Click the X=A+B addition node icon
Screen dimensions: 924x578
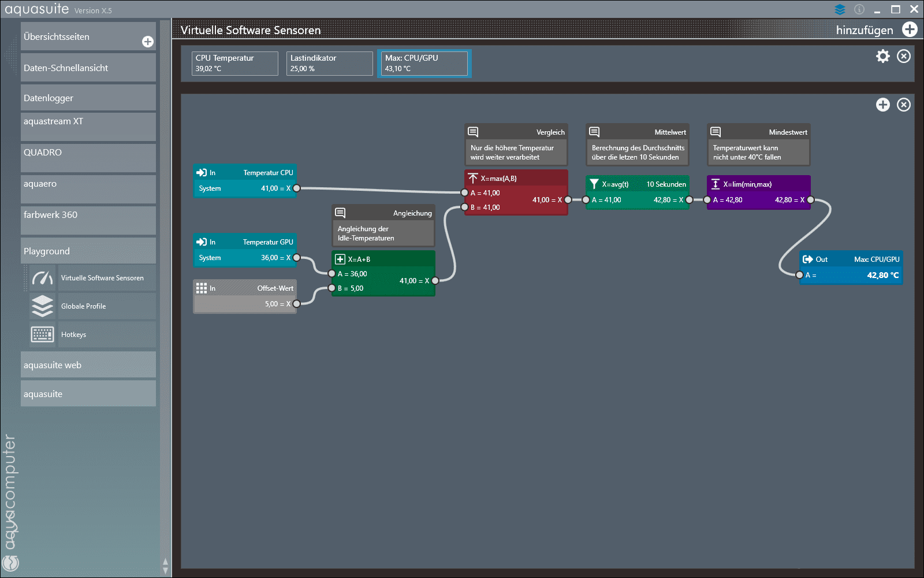coord(340,259)
